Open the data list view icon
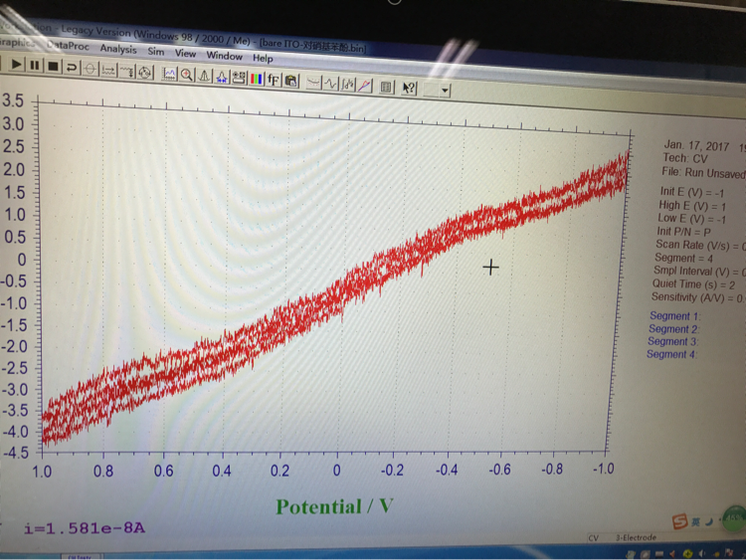 386,87
